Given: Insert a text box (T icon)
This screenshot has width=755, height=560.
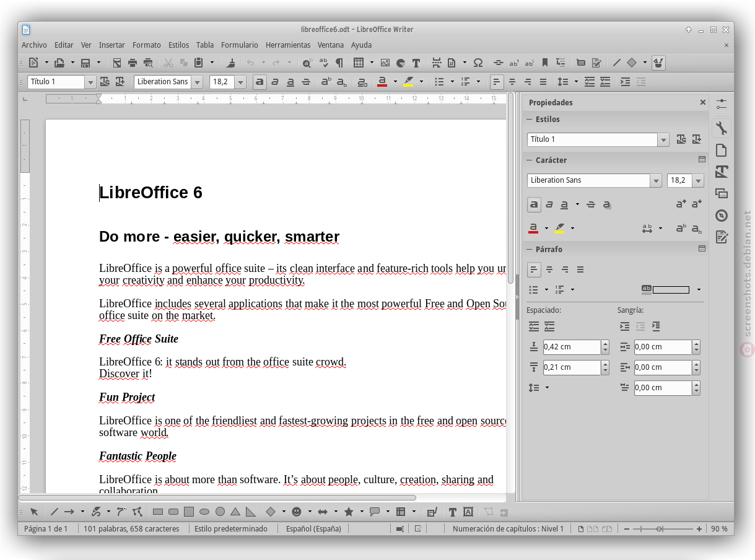Looking at the screenshot, I should [x=416, y=63].
